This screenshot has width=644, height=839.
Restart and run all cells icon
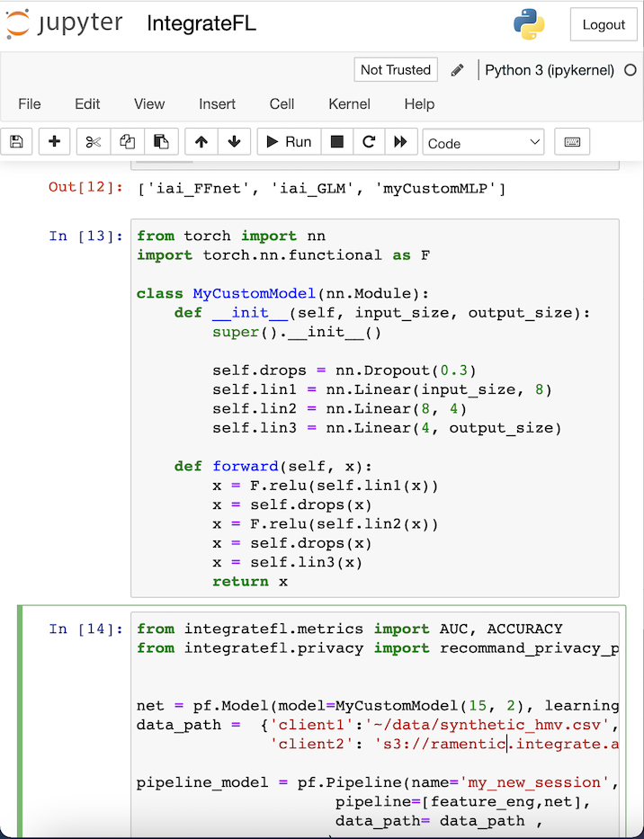tap(400, 141)
